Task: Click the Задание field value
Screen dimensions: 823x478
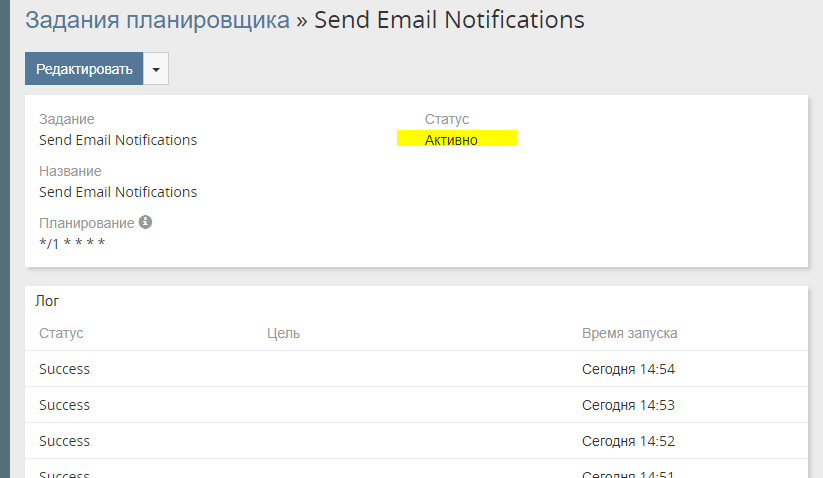Action: pyautogui.click(x=118, y=140)
